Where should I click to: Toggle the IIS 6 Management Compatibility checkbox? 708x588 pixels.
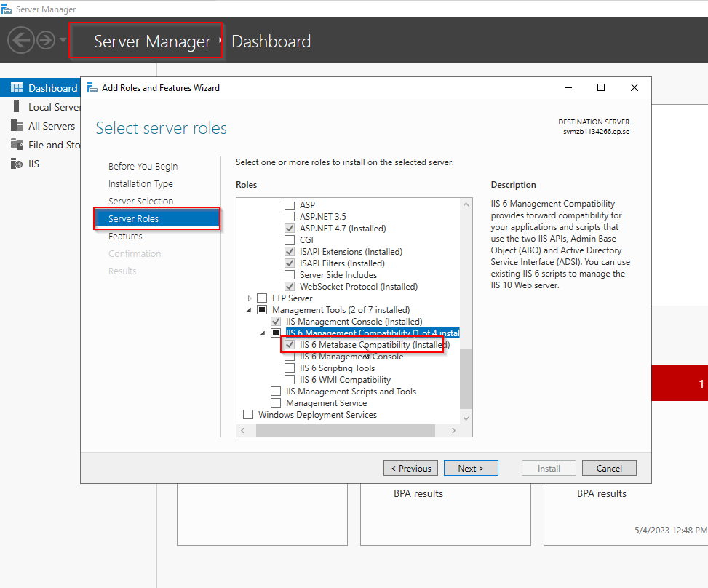(276, 333)
